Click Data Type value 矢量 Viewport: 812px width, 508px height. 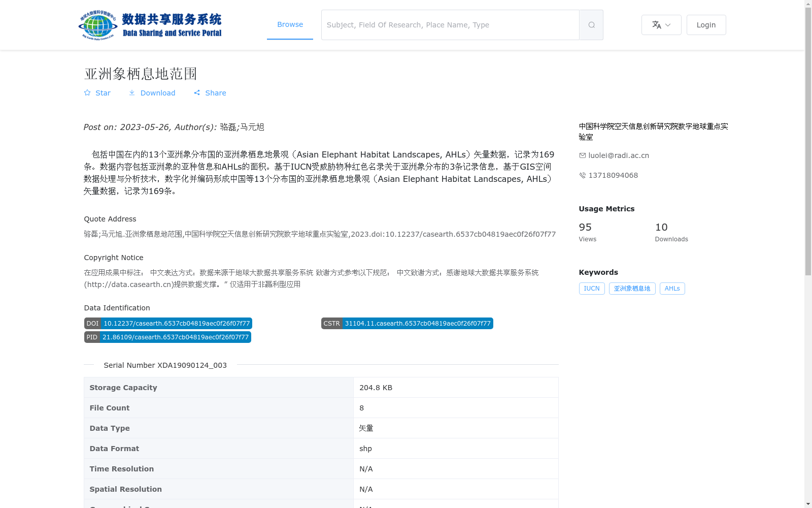[x=366, y=428]
